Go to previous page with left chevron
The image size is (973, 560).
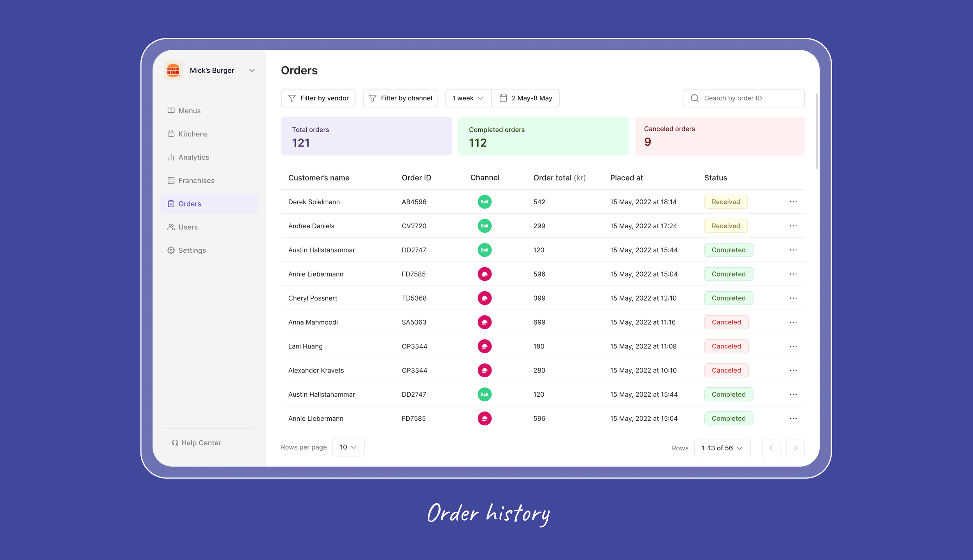pos(771,448)
